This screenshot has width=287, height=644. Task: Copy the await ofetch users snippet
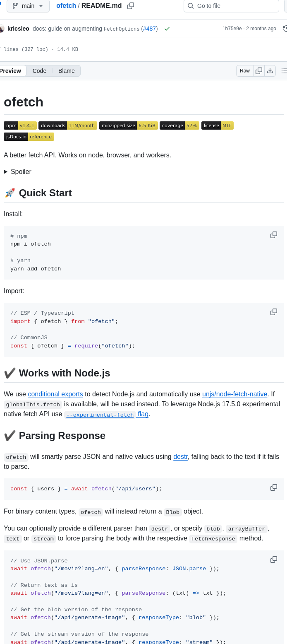click(273, 487)
